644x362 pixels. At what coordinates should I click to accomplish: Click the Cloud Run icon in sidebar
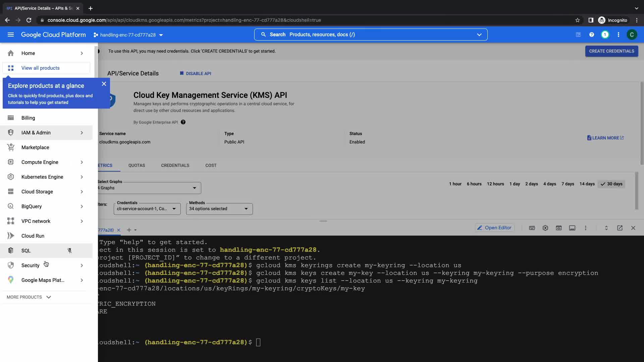click(x=11, y=236)
